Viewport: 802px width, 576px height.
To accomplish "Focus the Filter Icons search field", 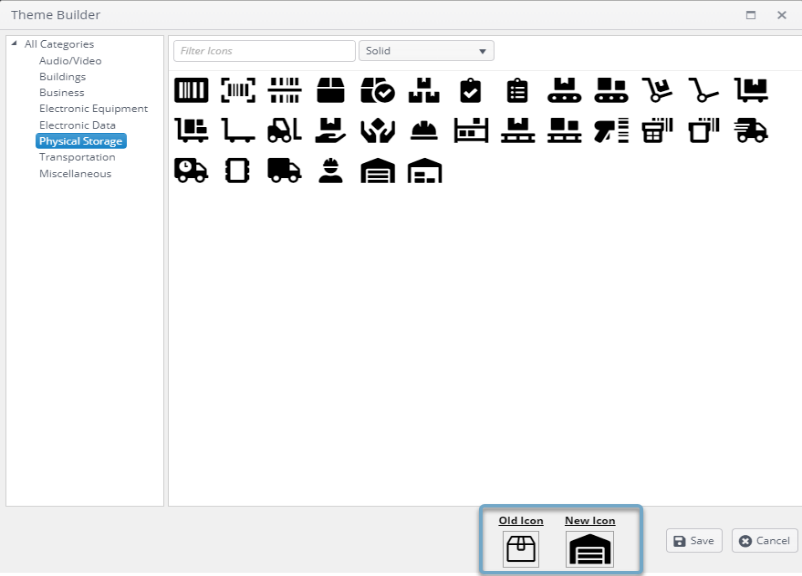I will (264, 51).
